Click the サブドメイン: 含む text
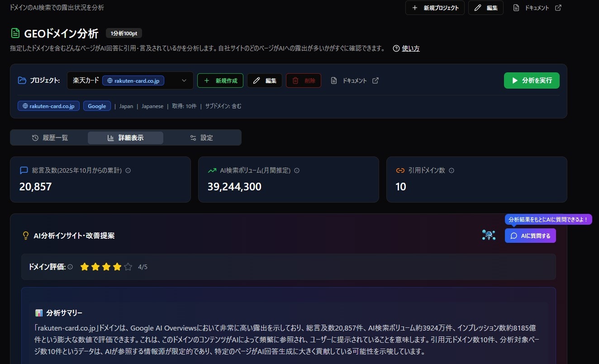This screenshot has height=364, width=599. point(223,106)
